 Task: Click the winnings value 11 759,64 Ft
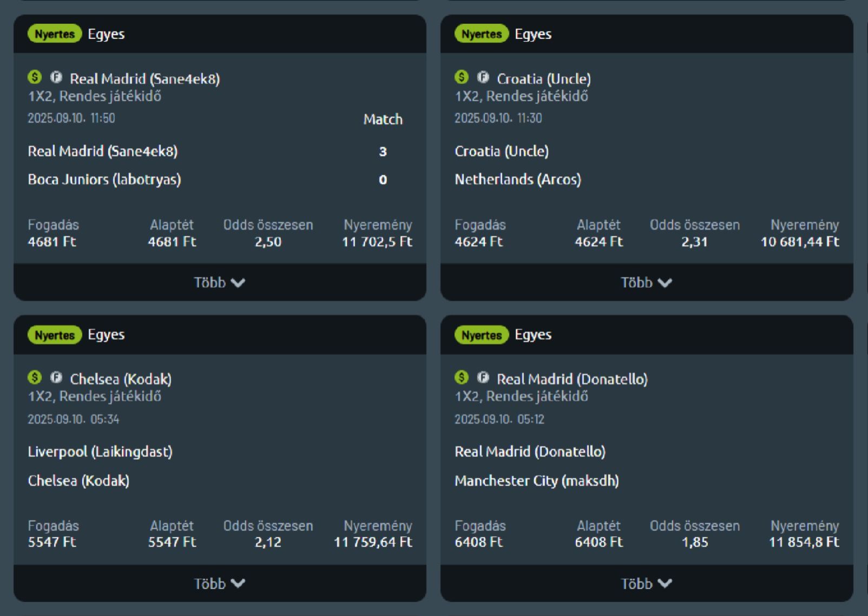373,542
